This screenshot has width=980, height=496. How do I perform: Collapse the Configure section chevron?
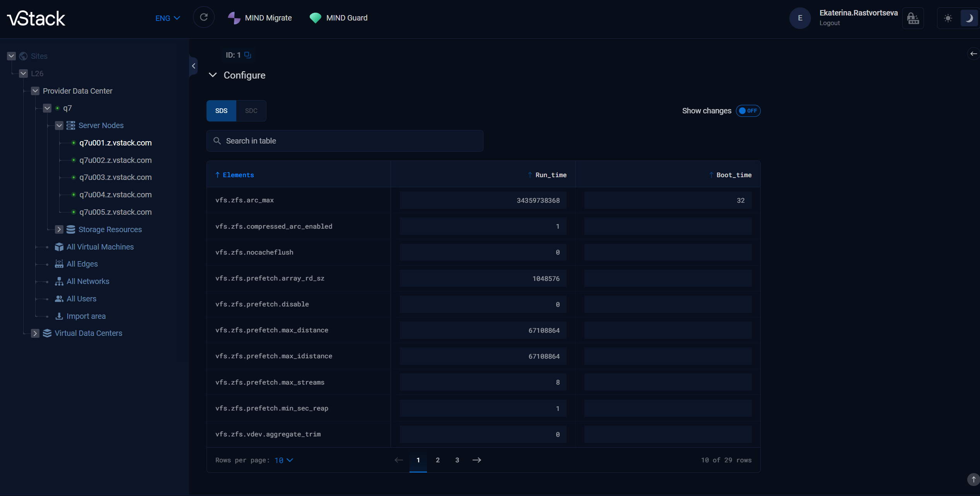coord(213,75)
